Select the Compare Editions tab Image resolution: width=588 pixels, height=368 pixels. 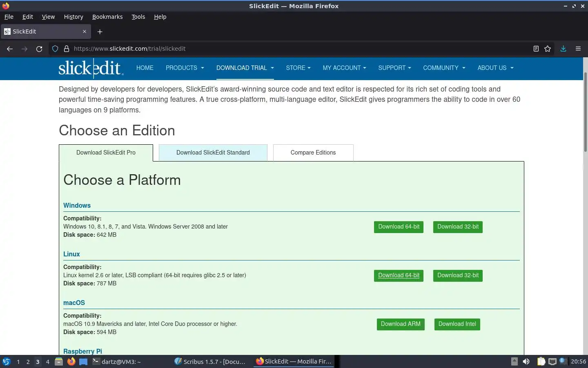(x=313, y=153)
